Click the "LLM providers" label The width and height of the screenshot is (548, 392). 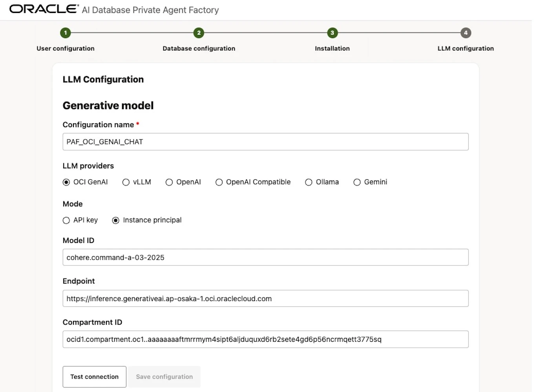pos(88,166)
